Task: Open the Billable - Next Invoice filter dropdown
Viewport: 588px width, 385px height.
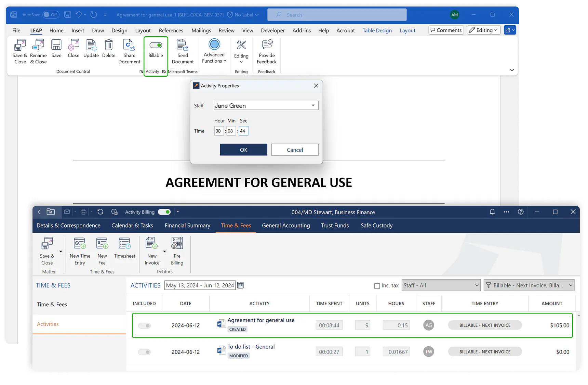Action: [x=529, y=285]
